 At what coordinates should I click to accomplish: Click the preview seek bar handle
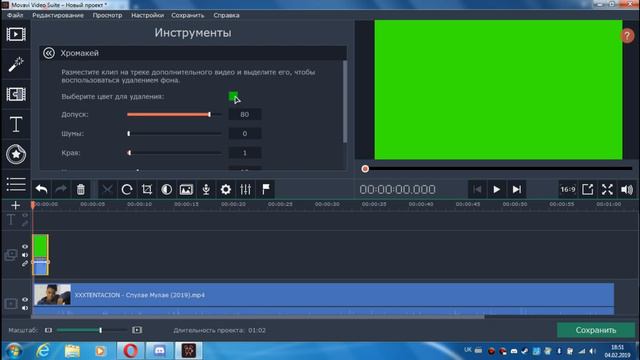(x=365, y=169)
